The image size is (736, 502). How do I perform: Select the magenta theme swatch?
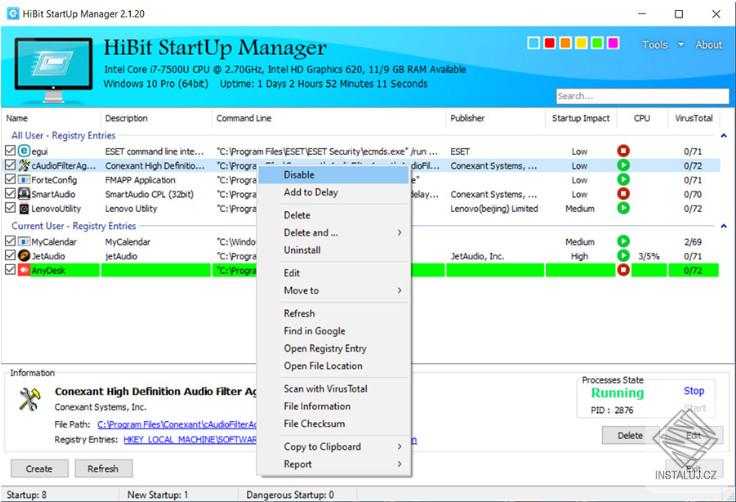tap(613, 43)
